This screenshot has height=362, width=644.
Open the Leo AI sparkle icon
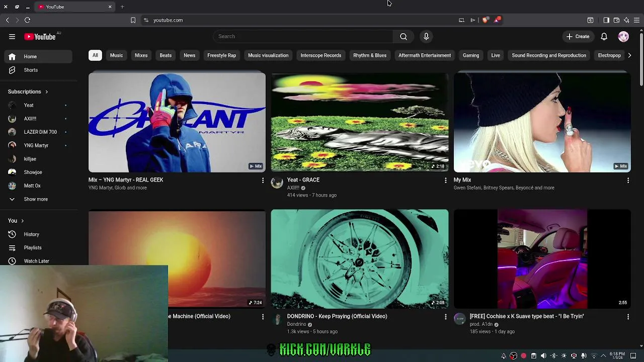pos(626,20)
